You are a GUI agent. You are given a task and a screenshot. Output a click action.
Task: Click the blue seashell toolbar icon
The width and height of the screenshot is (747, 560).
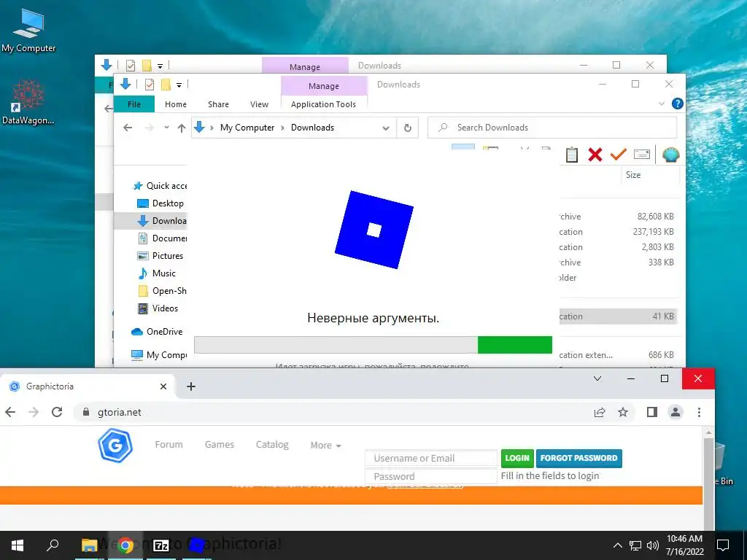[671, 155]
